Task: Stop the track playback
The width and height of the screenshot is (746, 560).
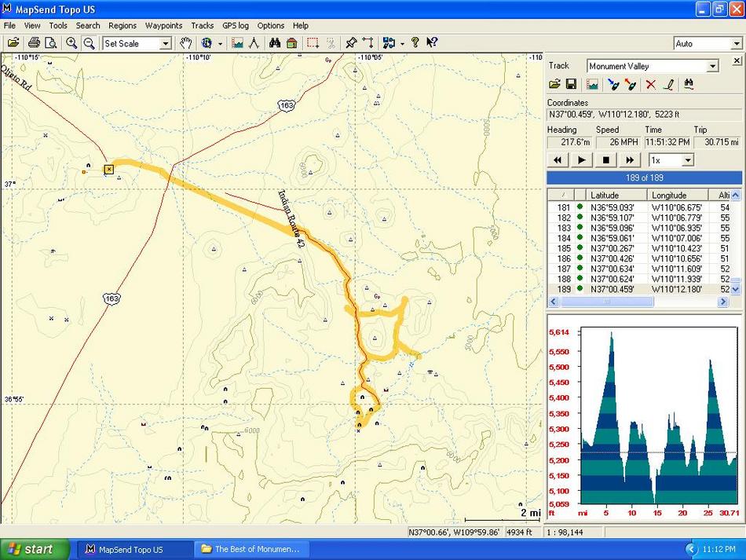Action: pos(605,160)
